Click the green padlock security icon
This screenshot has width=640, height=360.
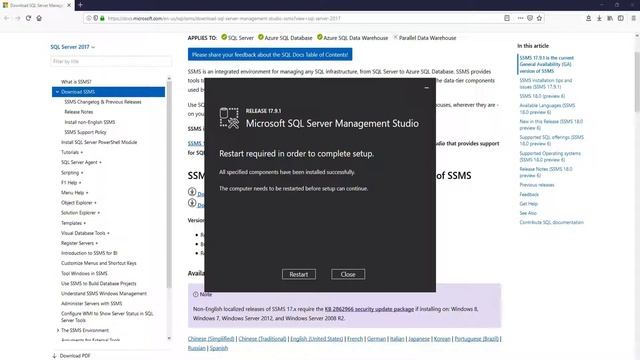pos(102,18)
